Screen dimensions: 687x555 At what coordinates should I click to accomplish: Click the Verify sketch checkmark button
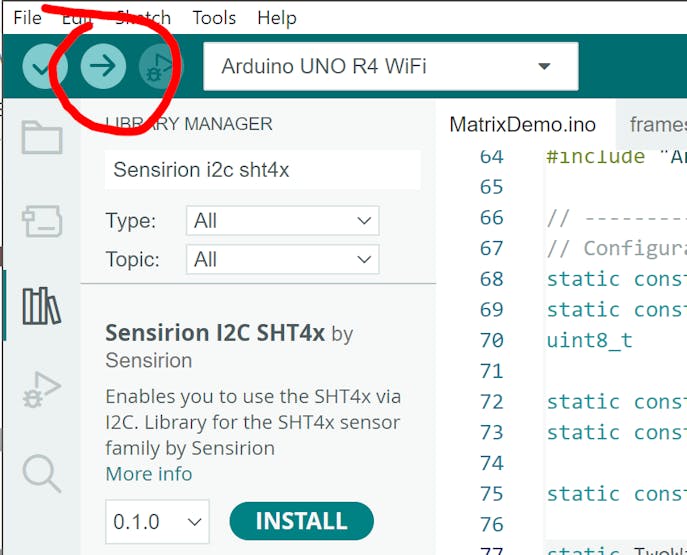click(45, 66)
